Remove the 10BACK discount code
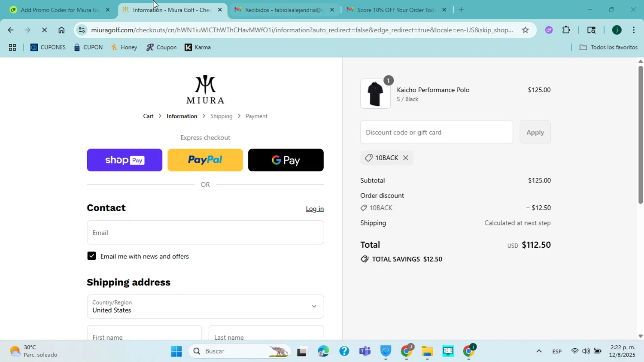The height and width of the screenshot is (362, 644). tap(405, 158)
